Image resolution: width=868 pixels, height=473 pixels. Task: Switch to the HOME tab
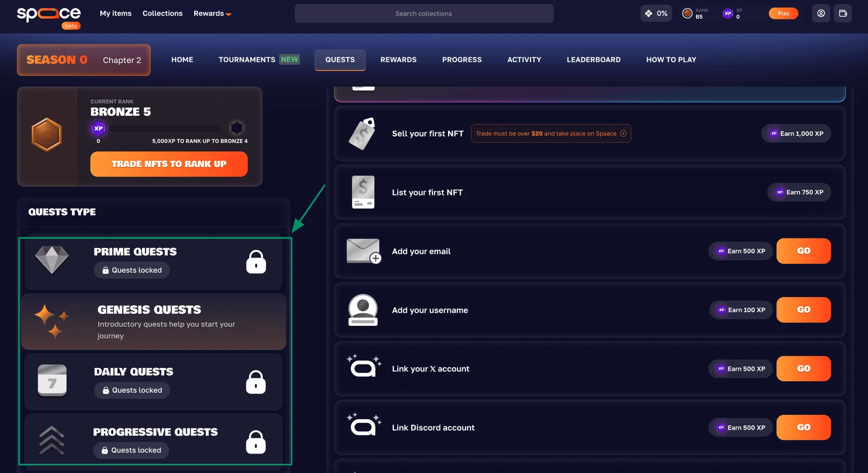pyautogui.click(x=182, y=60)
